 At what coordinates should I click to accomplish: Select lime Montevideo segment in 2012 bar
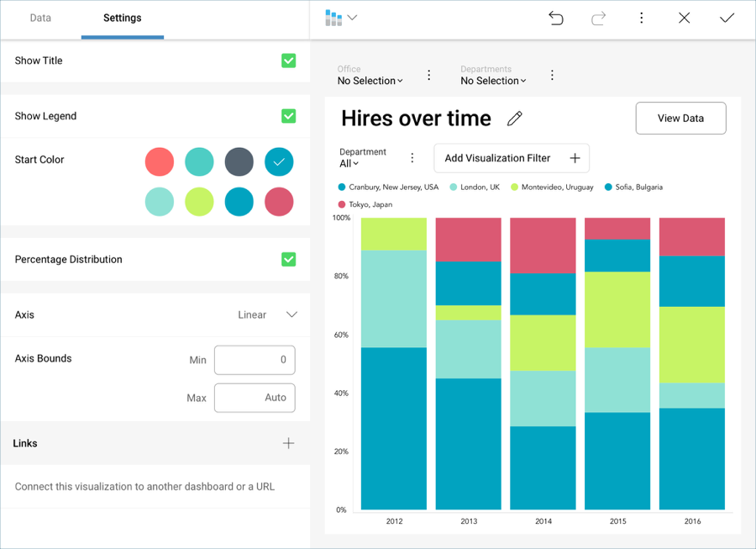pos(394,234)
